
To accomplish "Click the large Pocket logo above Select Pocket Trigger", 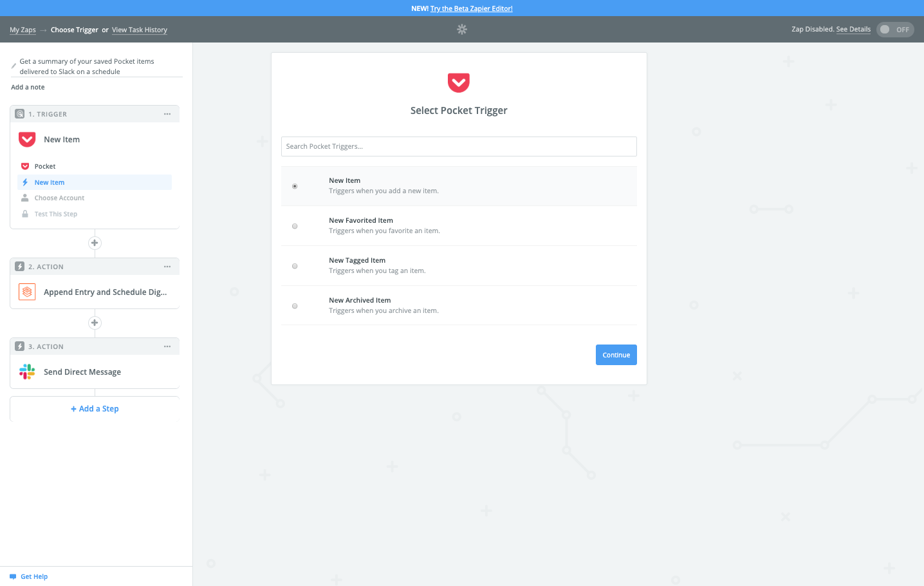I will (459, 82).
